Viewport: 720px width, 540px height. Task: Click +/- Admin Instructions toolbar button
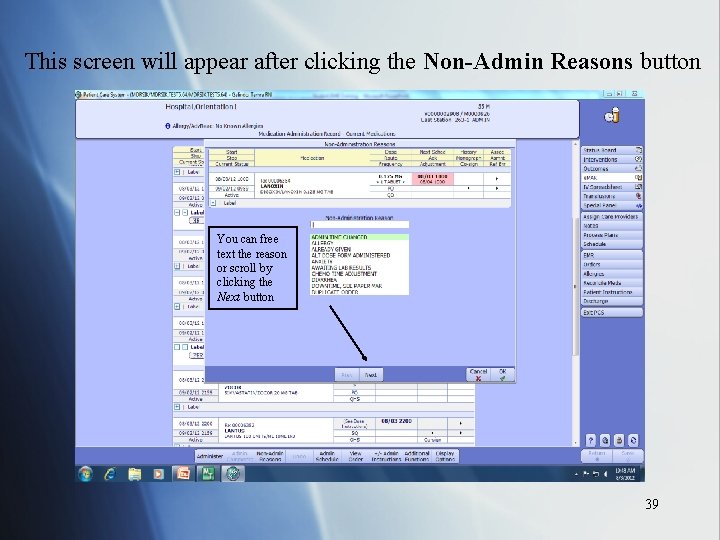pyautogui.click(x=386, y=456)
